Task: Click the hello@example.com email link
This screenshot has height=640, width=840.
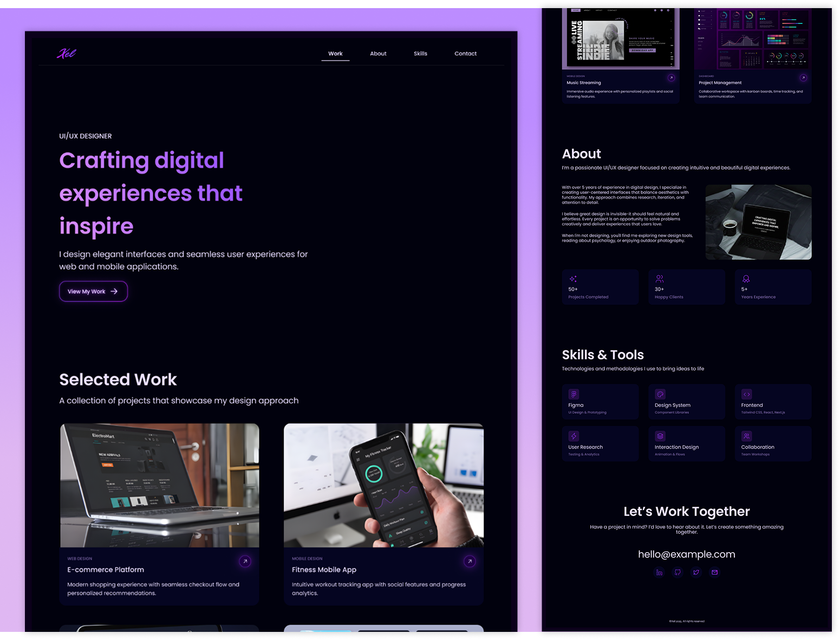Action: (x=686, y=554)
